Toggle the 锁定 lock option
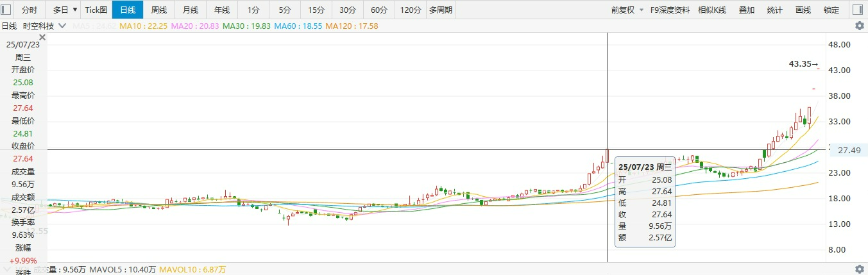The image size is (868, 275). (831, 10)
